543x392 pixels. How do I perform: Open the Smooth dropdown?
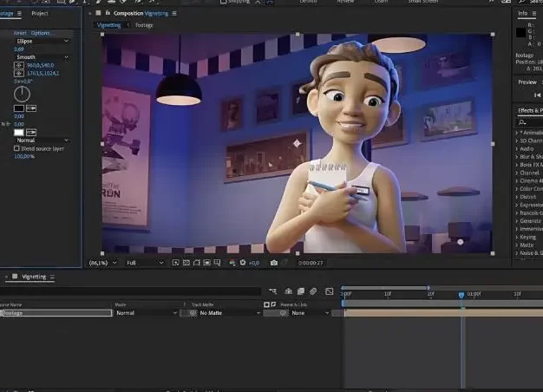pyautogui.click(x=41, y=56)
